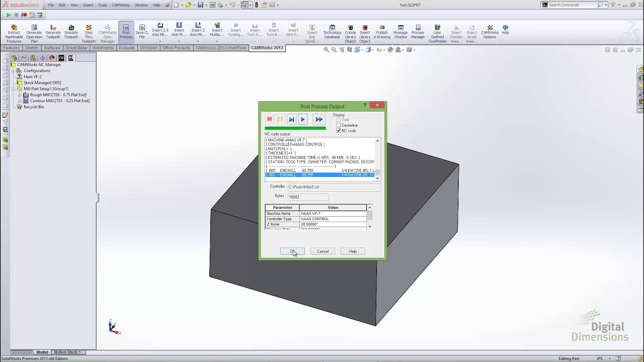Image resolution: width=644 pixels, height=362 pixels.
Task: Select the highlighted 001 ENDMILL line
Action: pos(320,175)
